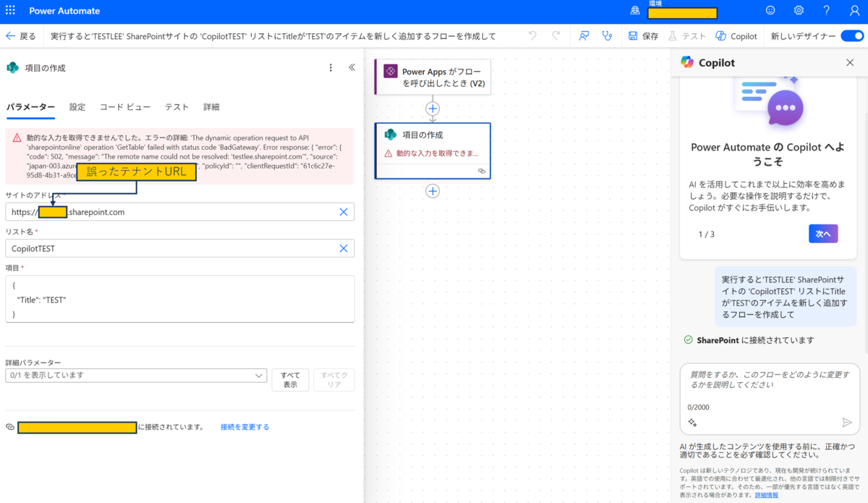
Task: Click the すべて表示 button
Action: click(x=290, y=380)
